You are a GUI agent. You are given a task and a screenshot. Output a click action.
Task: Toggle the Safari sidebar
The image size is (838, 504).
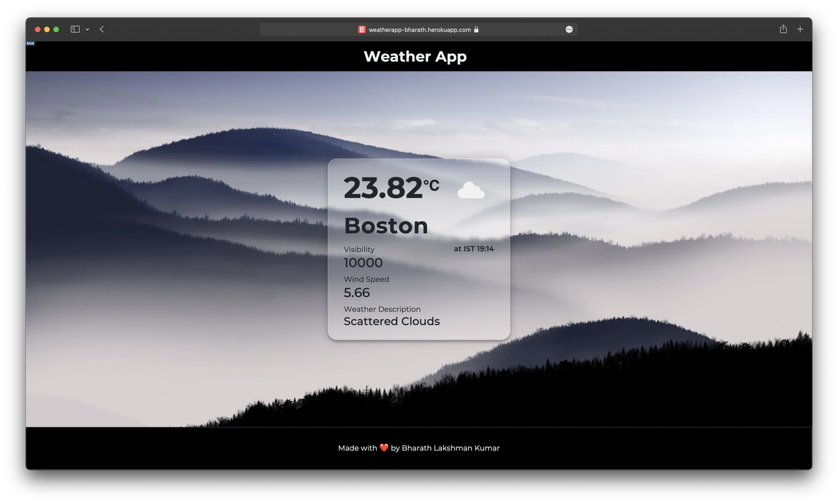coord(74,29)
